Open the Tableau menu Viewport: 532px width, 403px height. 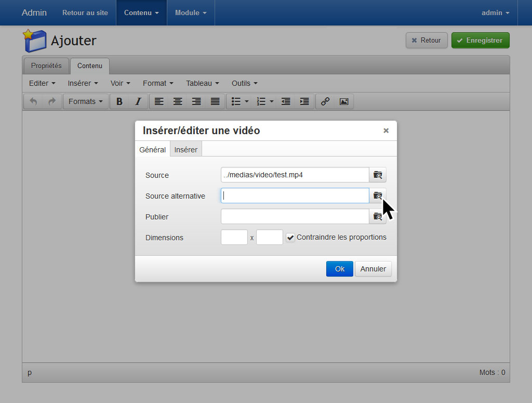202,83
